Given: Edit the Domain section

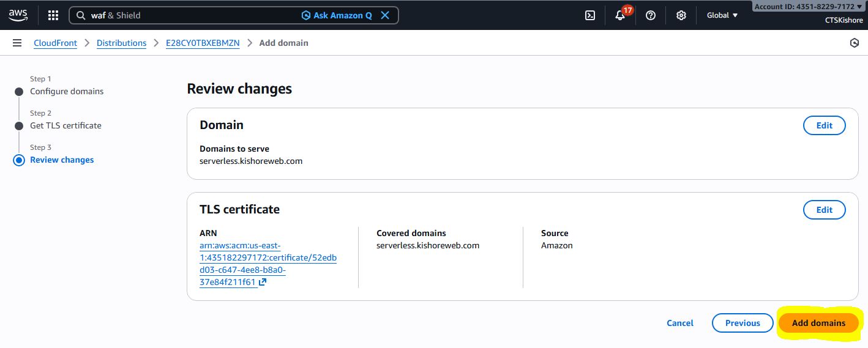Looking at the screenshot, I should [x=824, y=125].
